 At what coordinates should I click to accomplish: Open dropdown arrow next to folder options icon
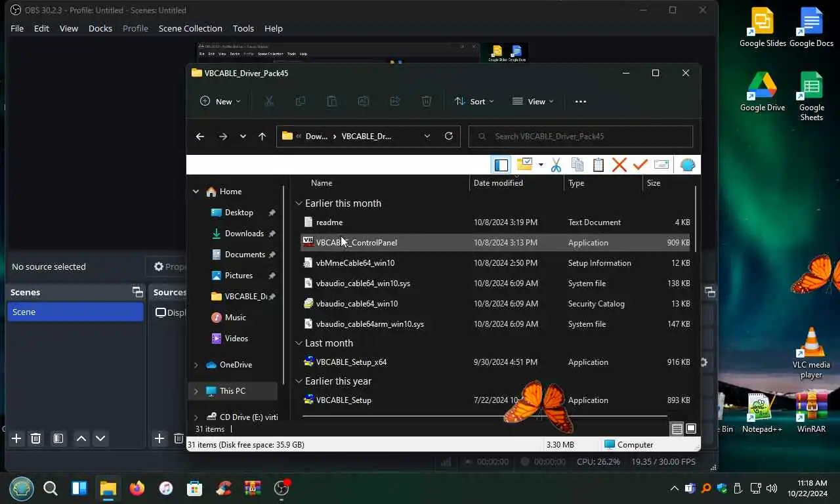(x=541, y=165)
